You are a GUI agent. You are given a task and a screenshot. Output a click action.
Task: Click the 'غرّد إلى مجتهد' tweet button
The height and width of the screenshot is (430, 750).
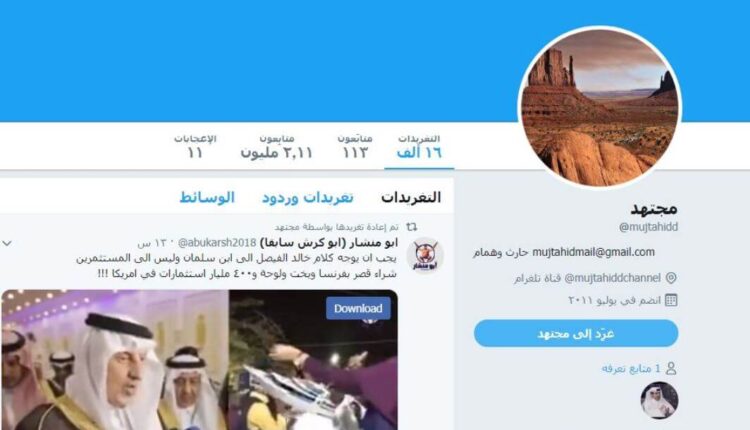pyautogui.click(x=576, y=333)
